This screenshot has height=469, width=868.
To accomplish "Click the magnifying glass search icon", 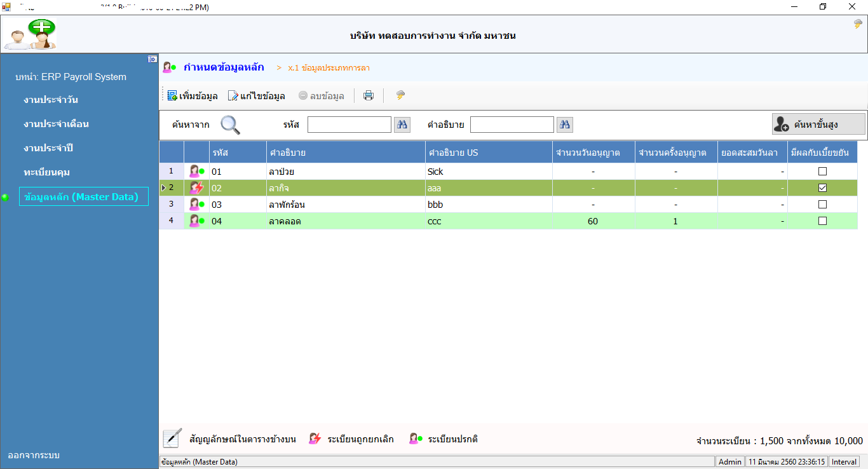I will coord(230,125).
